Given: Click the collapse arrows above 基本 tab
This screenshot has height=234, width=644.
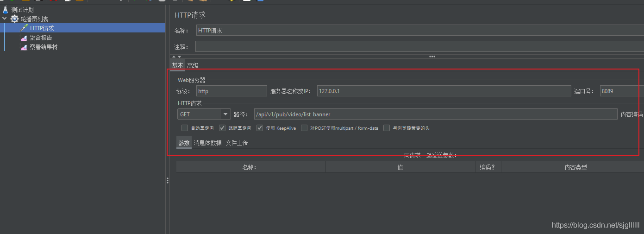Looking at the screenshot, I should click(x=176, y=57).
